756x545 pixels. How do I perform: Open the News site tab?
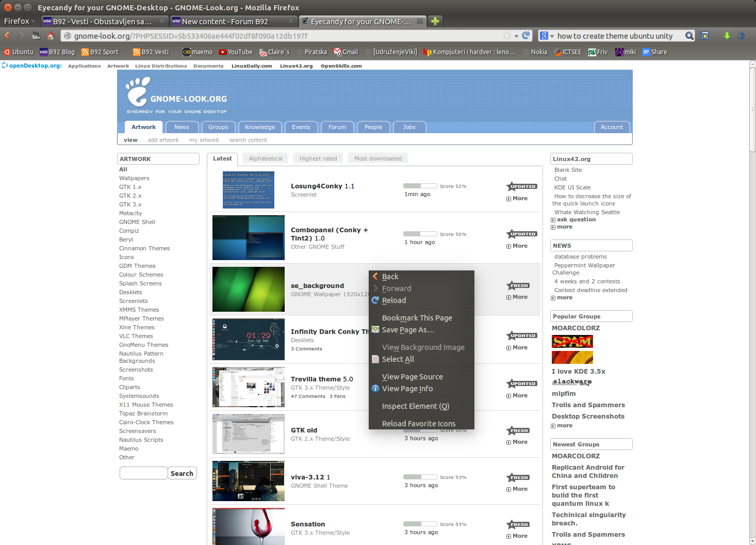tap(182, 127)
